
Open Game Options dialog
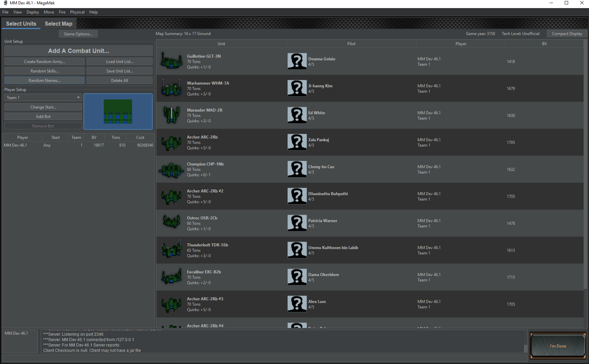coord(78,34)
